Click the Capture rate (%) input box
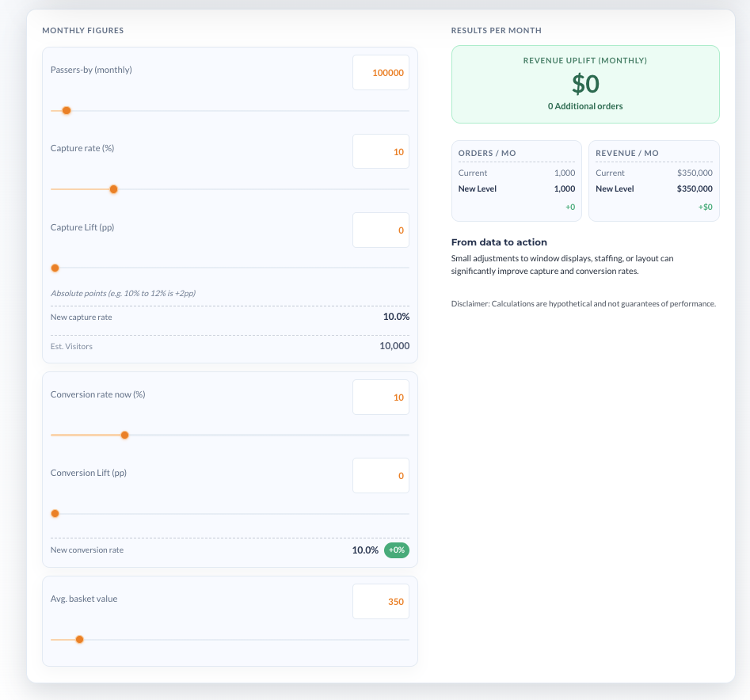750x700 pixels. [x=380, y=151]
